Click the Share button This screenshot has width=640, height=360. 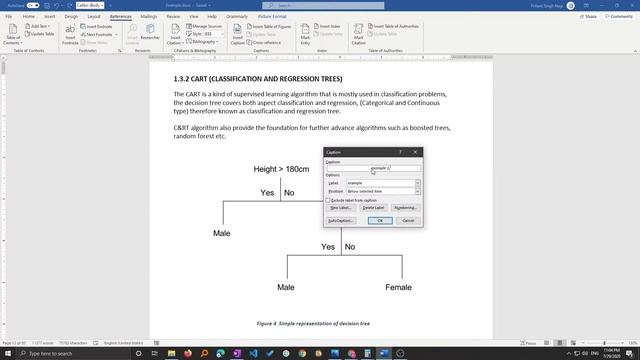click(x=588, y=16)
